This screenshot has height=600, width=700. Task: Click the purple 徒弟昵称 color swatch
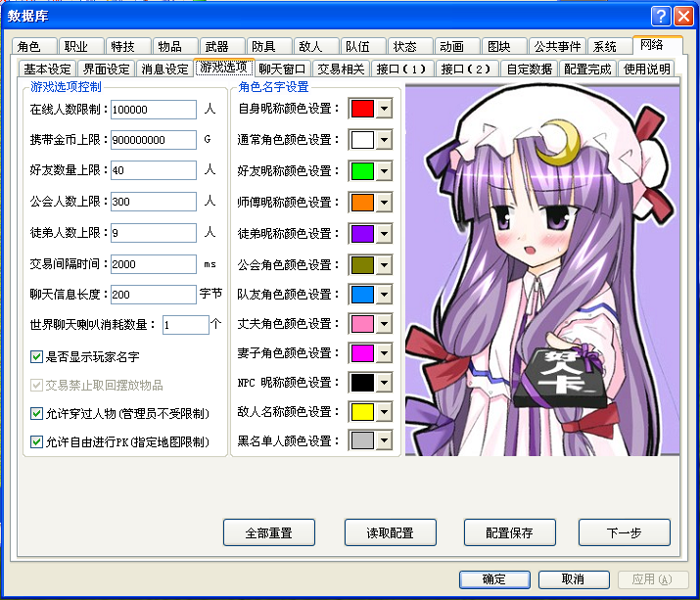362,234
